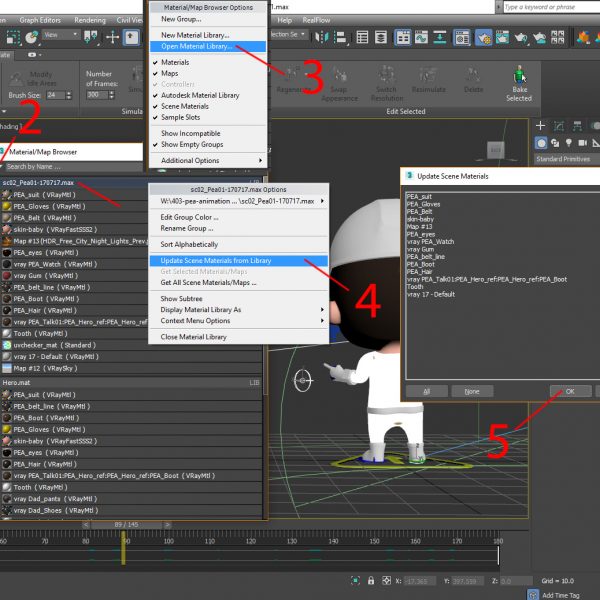
Task: Choose Open Material Library menu entry
Action: point(196,46)
